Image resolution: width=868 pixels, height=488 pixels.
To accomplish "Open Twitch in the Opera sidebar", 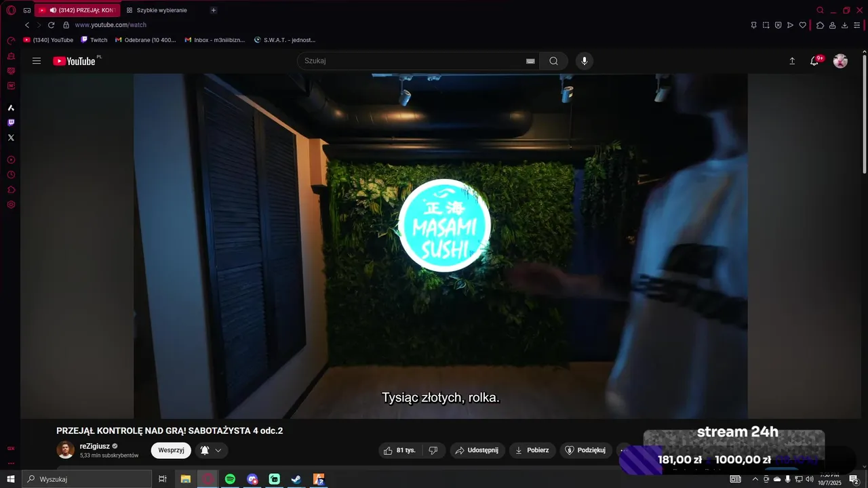I will (x=11, y=123).
